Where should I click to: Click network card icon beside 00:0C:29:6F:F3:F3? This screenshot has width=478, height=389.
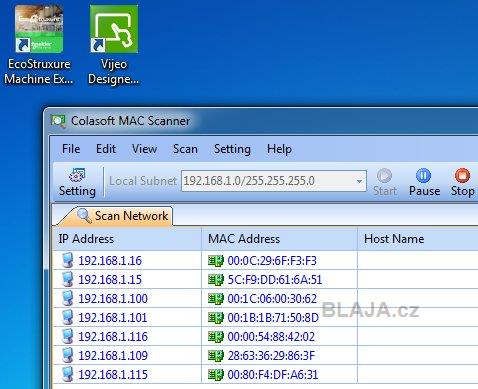click(216, 261)
